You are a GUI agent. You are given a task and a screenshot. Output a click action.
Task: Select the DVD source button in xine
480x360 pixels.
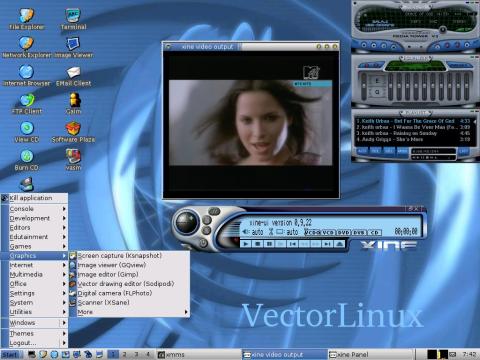(344, 232)
